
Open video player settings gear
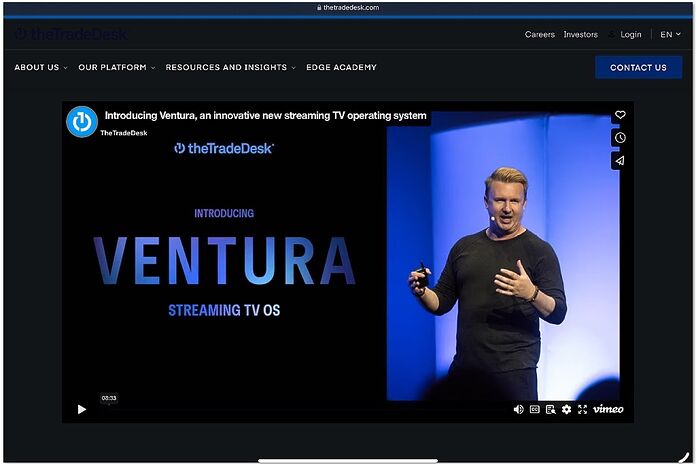pos(566,409)
